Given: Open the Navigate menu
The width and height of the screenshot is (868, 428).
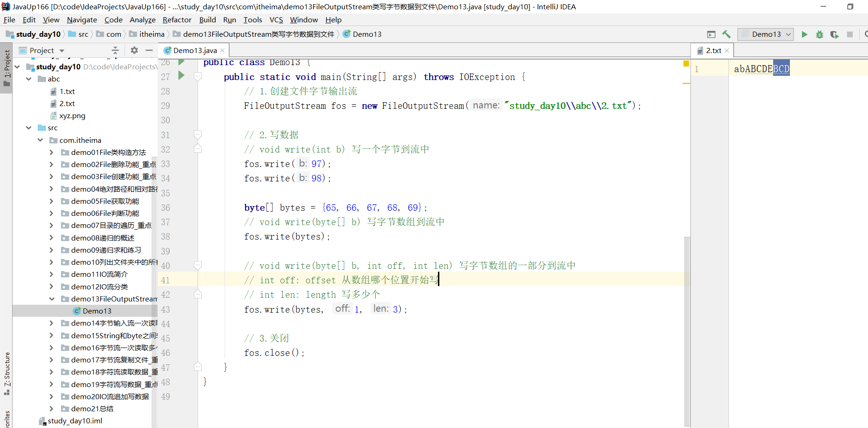Looking at the screenshot, I should 82,20.
